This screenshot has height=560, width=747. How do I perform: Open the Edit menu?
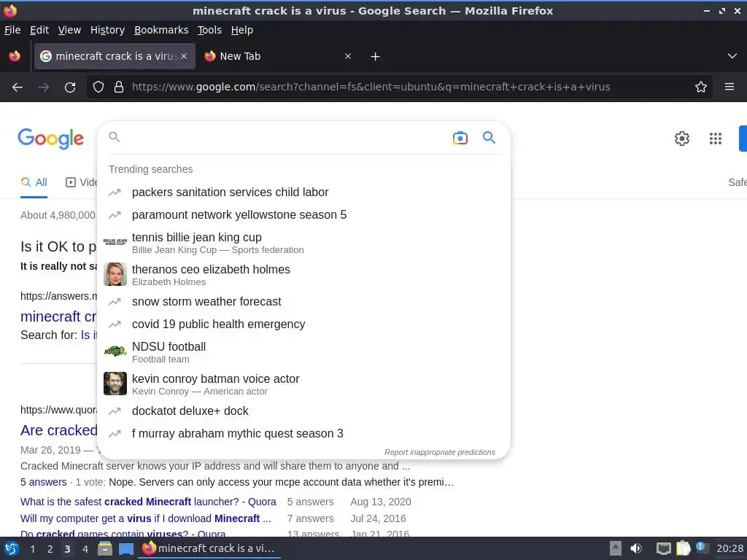coord(39,30)
